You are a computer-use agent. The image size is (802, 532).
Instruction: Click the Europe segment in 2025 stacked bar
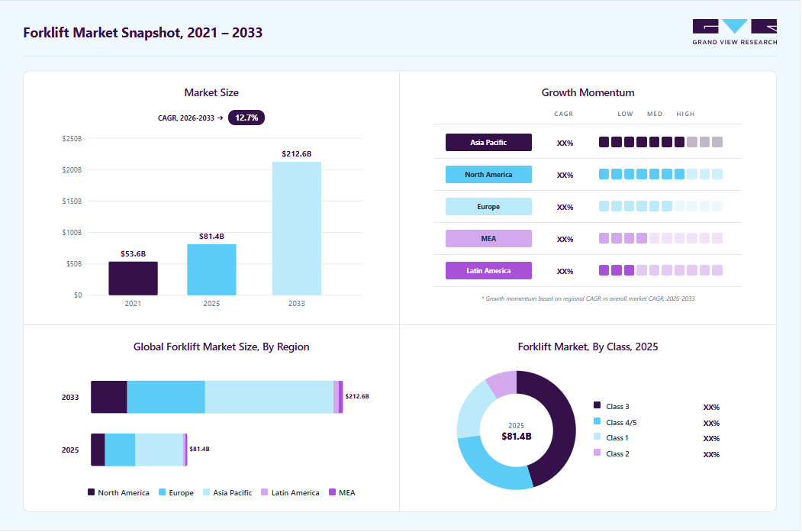coord(120,450)
